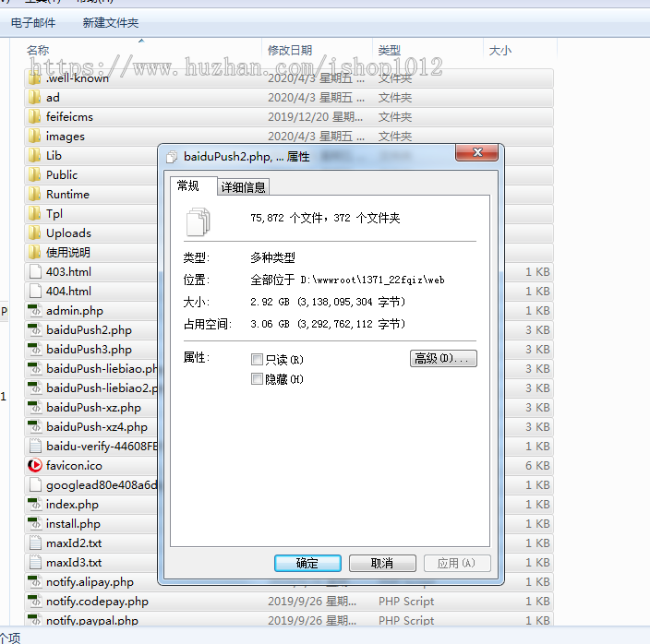This screenshot has height=644, width=650.
Task: Close the properties dialog
Action: pyautogui.click(x=476, y=152)
